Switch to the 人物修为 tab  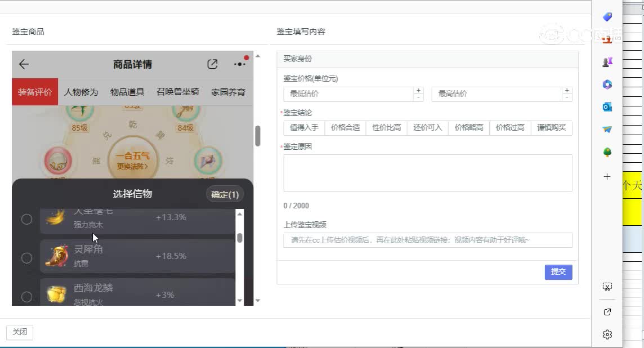point(81,92)
